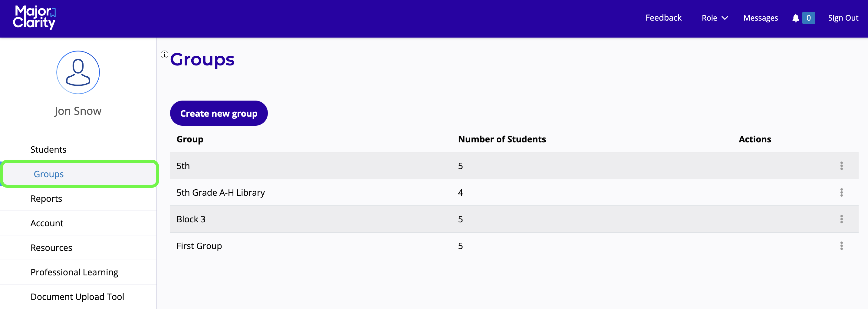This screenshot has width=868, height=309.
Task: Open Messages from the top bar
Action: (x=761, y=18)
